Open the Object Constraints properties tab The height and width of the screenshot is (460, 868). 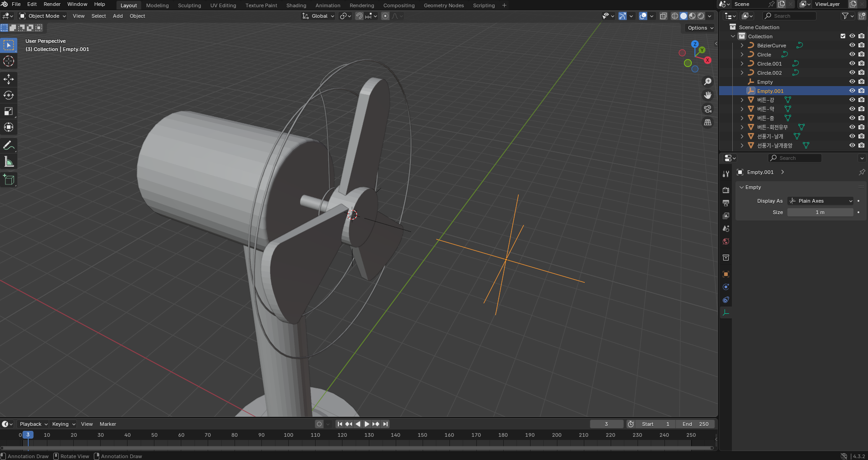click(x=726, y=300)
